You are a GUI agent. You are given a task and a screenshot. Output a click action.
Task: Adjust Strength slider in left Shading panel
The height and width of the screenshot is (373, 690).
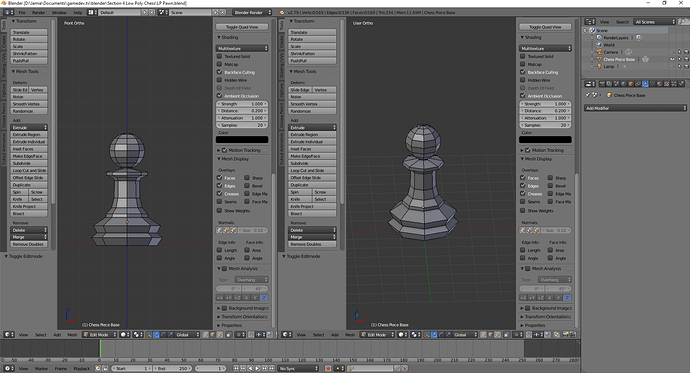click(x=242, y=104)
